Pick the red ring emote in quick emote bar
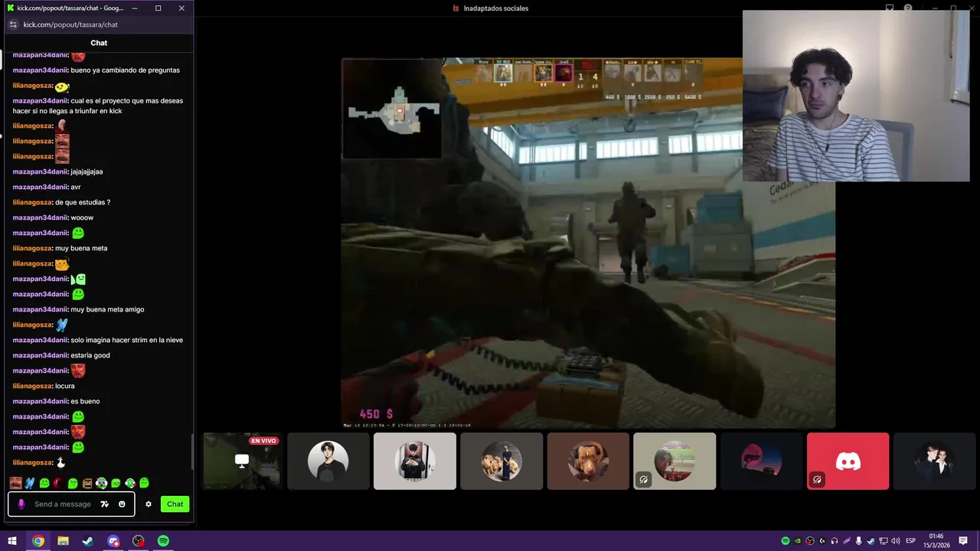This screenshot has width=980, height=551. [58, 483]
